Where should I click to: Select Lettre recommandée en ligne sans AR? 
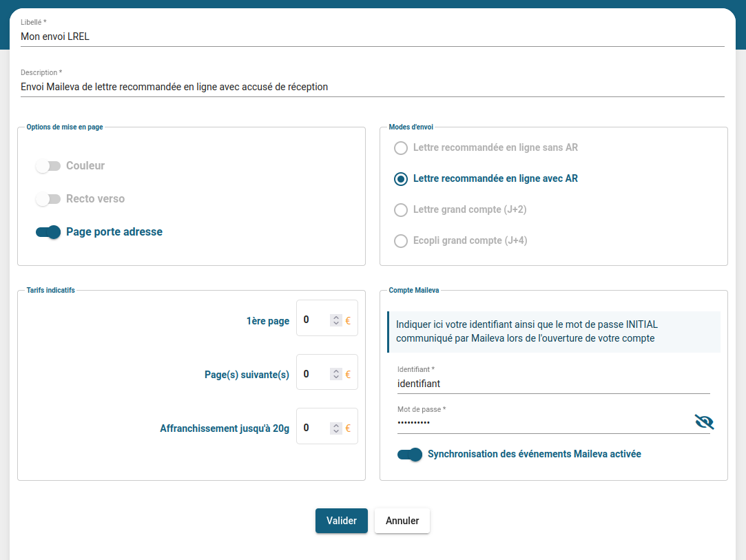coord(401,148)
